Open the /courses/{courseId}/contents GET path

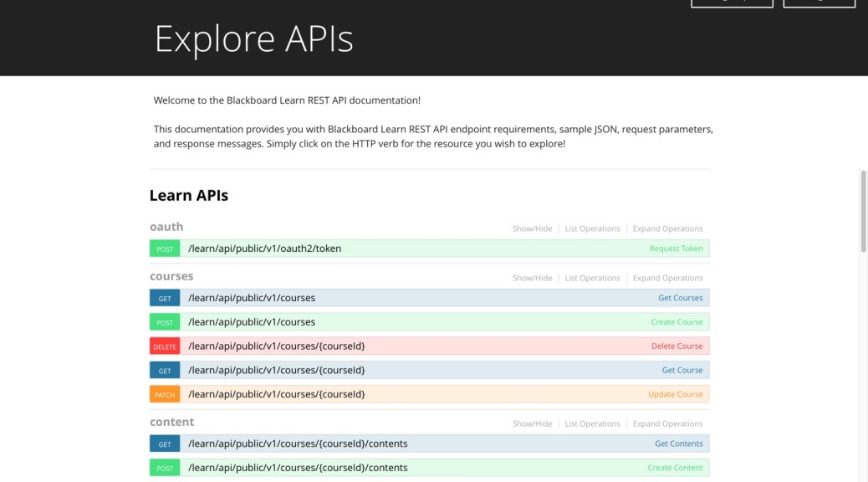click(298, 444)
